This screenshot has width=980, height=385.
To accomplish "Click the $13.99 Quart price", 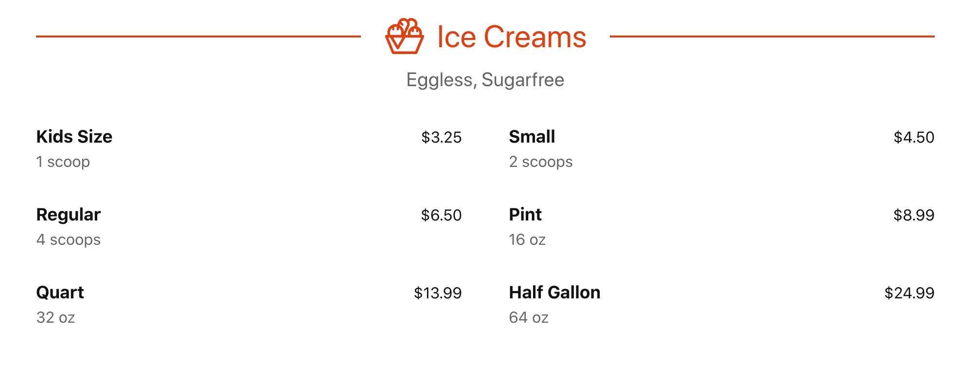I will click(x=437, y=293).
